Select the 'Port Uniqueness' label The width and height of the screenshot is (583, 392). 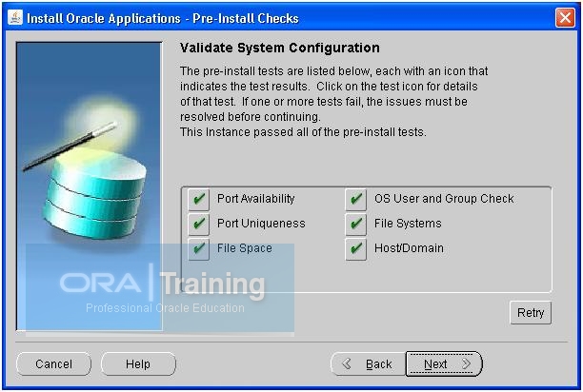tap(261, 224)
